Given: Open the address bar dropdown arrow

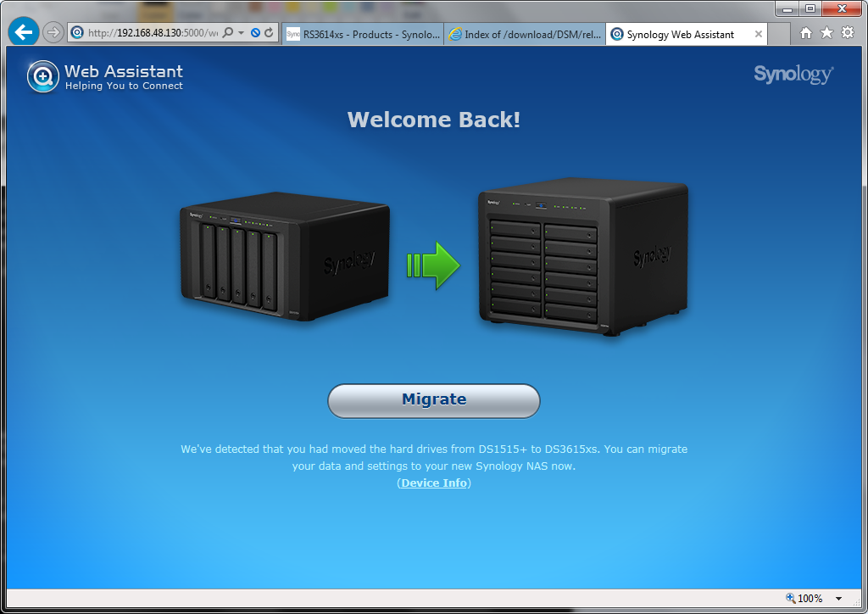Looking at the screenshot, I should click(242, 33).
